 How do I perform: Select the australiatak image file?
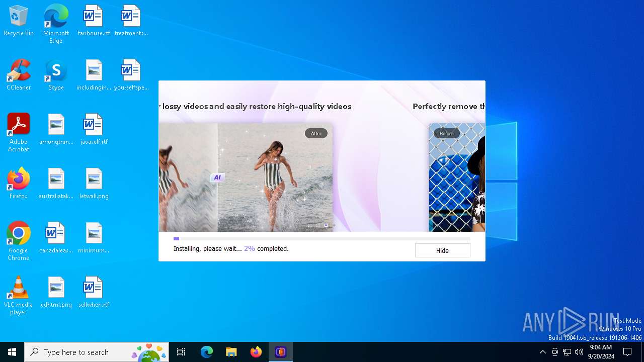[56, 184]
